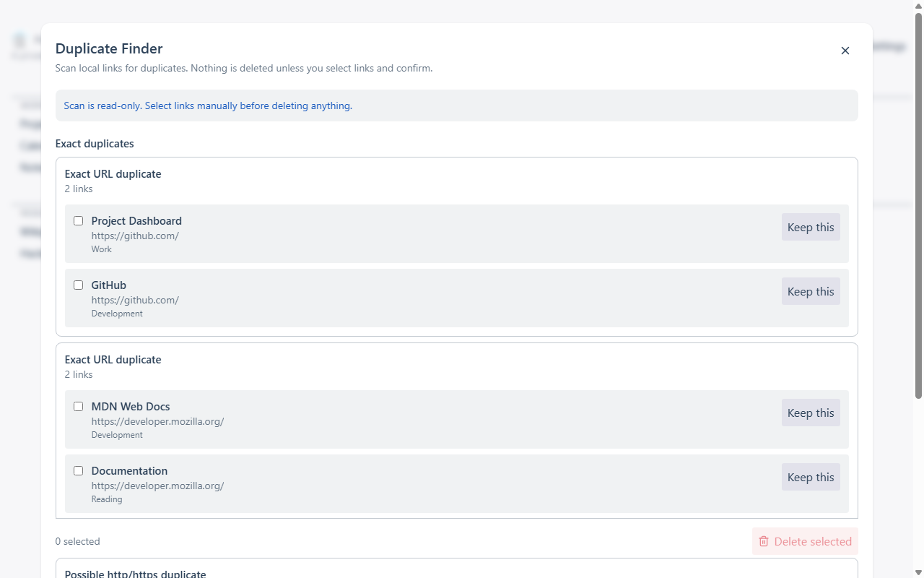The height and width of the screenshot is (578, 924).
Task: Click the 'Exact duplicates' section heading
Action: (95, 144)
